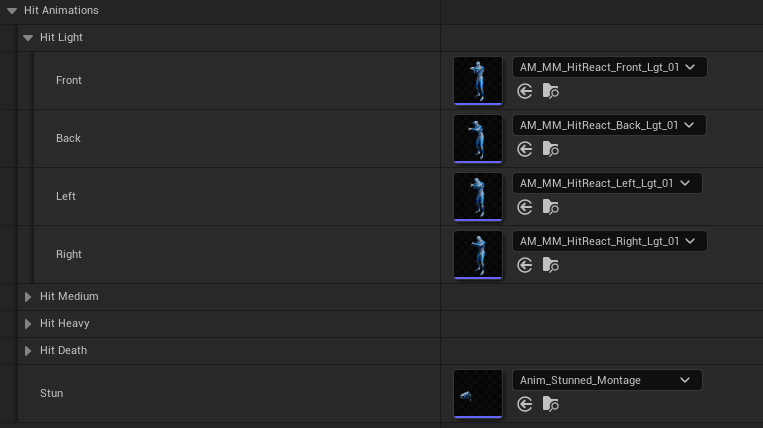Use selected asset for Right animation
This screenshot has height=428, width=763.
pyautogui.click(x=525, y=265)
